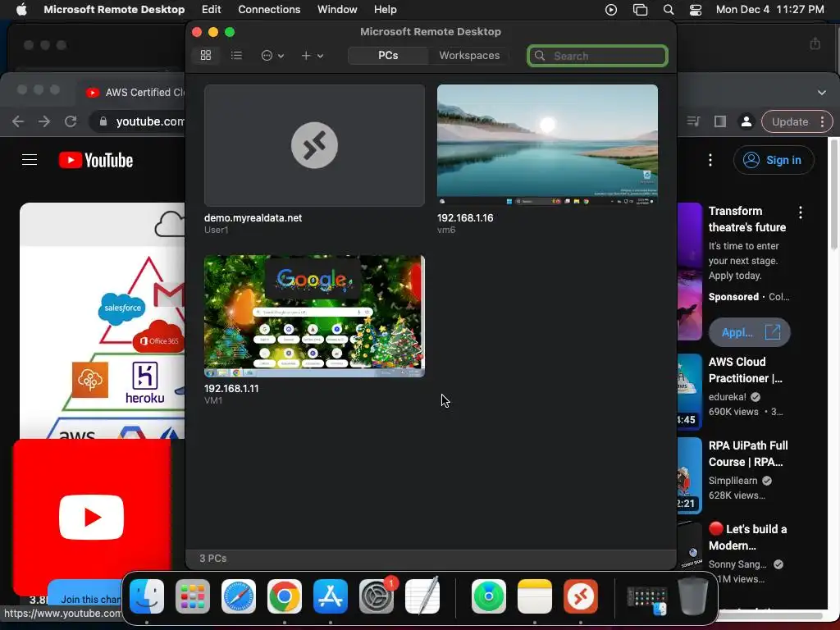Select the 192.168.1.11 label
Screen dimensions: 840x630
tap(231, 388)
